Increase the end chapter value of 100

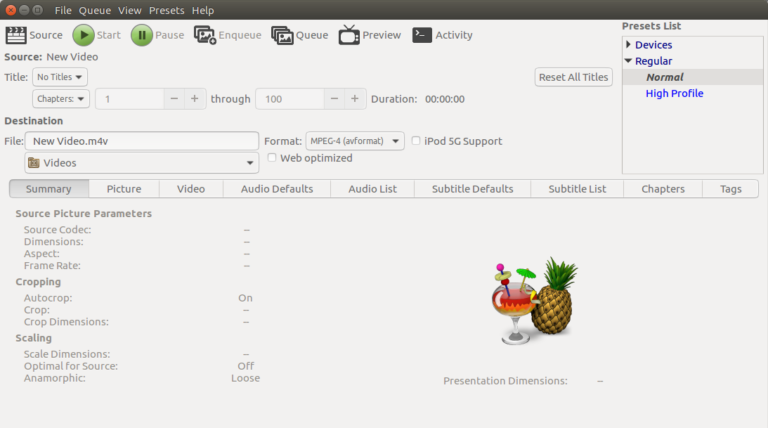[x=355, y=99]
